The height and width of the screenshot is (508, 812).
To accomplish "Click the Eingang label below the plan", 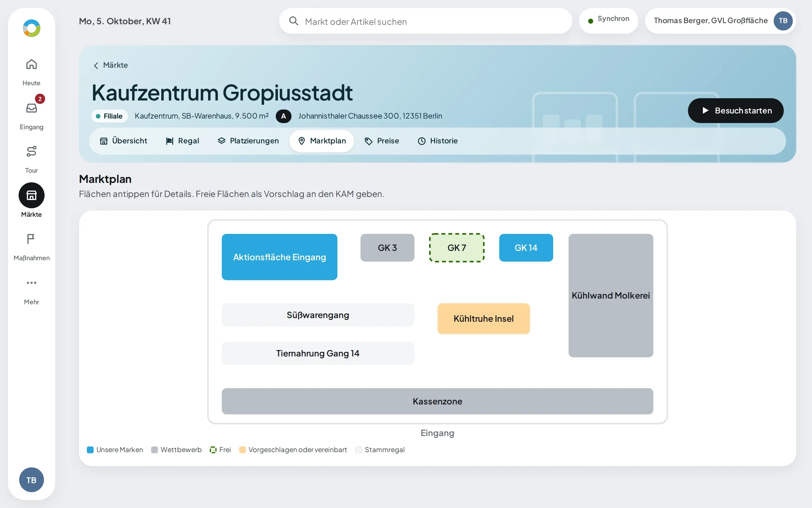I will click(x=437, y=433).
